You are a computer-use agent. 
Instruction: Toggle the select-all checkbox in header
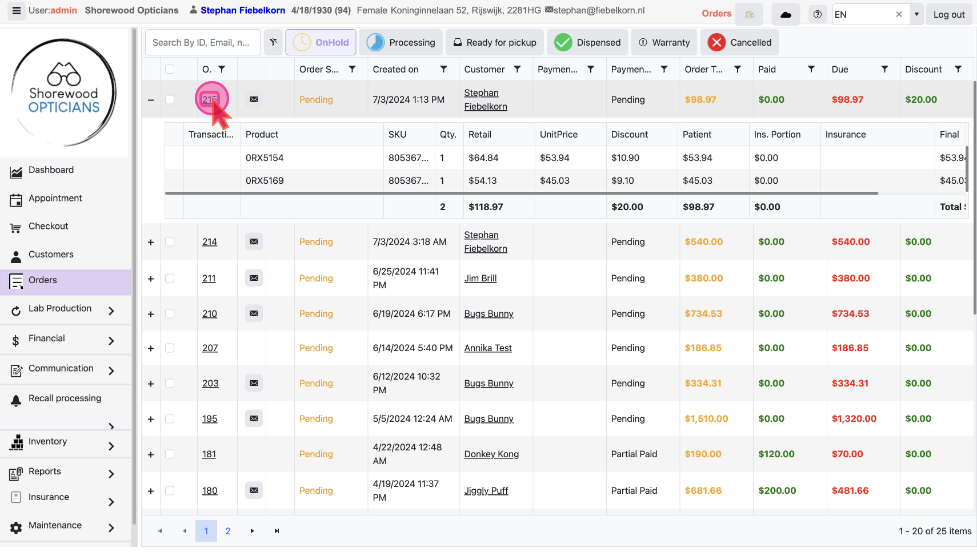pyautogui.click(x=170, y=69)
